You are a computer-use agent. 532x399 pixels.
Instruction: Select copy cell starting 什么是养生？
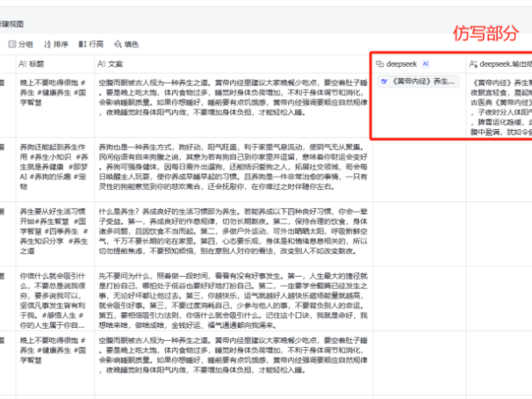point(234,234)
